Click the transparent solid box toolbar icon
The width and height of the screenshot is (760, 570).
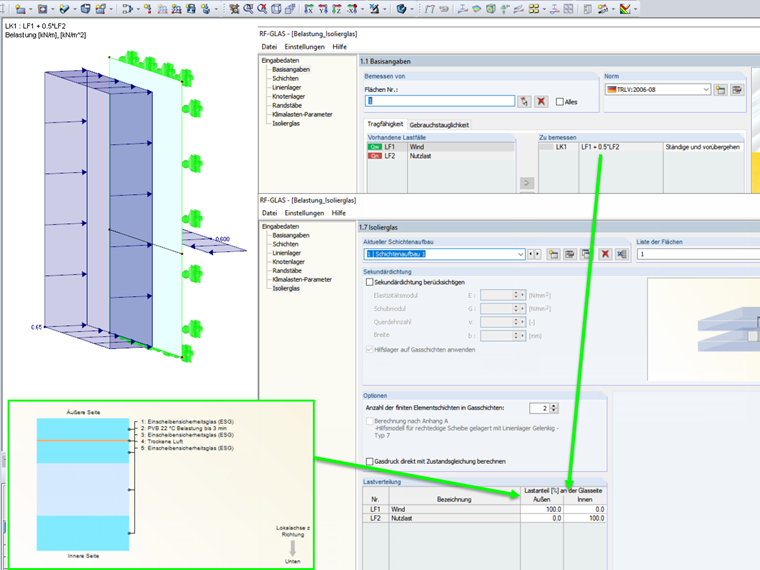pyautogui.click(x=85, y=8)
